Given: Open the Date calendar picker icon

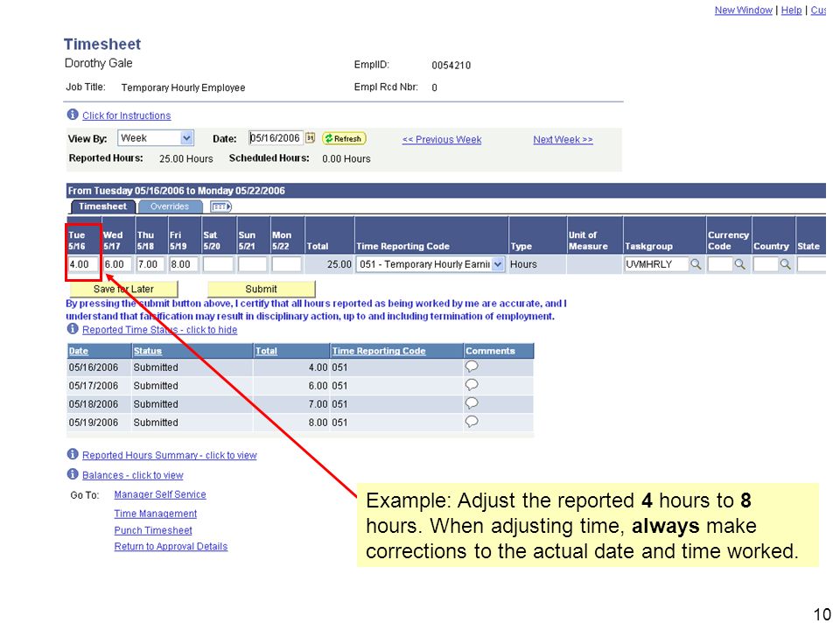Looking at the screenshot, I should (310, 138).
